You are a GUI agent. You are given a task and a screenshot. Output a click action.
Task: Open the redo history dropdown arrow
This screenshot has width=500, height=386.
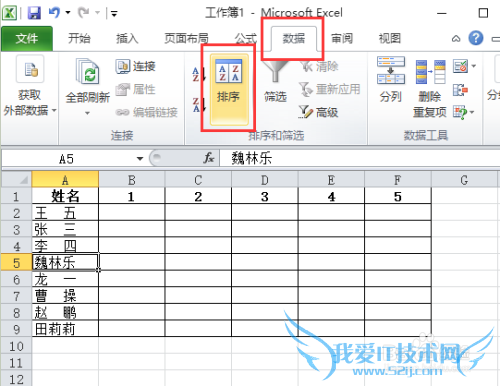[x=97, y=13]
